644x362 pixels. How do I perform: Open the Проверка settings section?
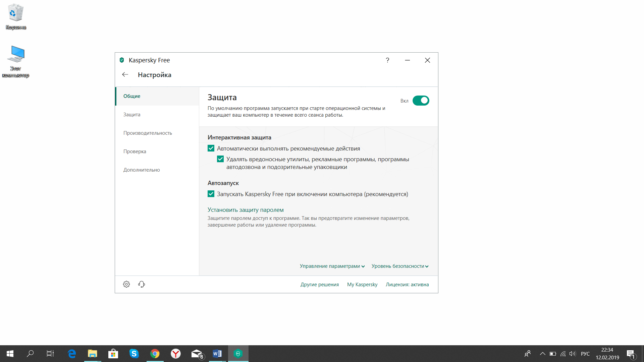[157, 152]
